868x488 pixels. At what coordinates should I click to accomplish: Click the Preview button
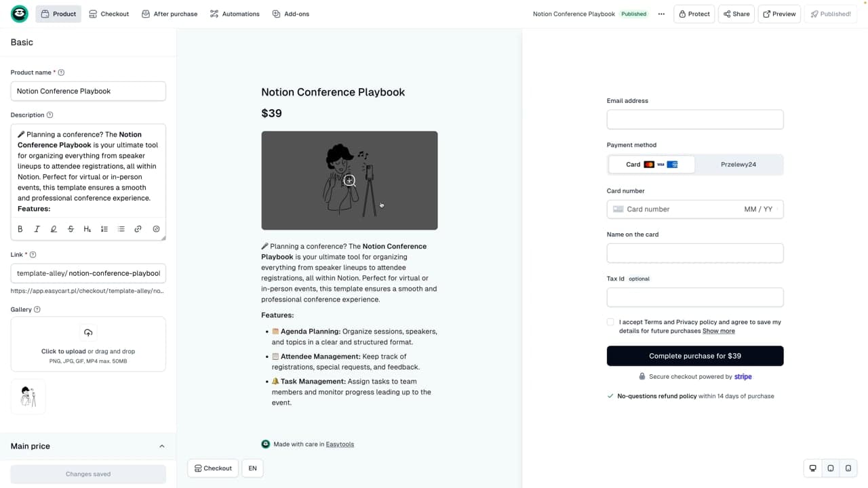[779, 14]
